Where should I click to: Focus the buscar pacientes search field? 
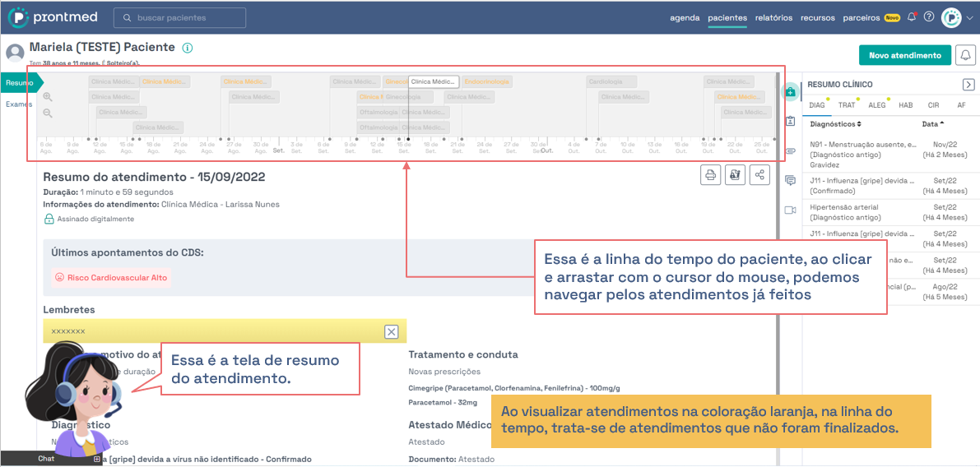179,17
